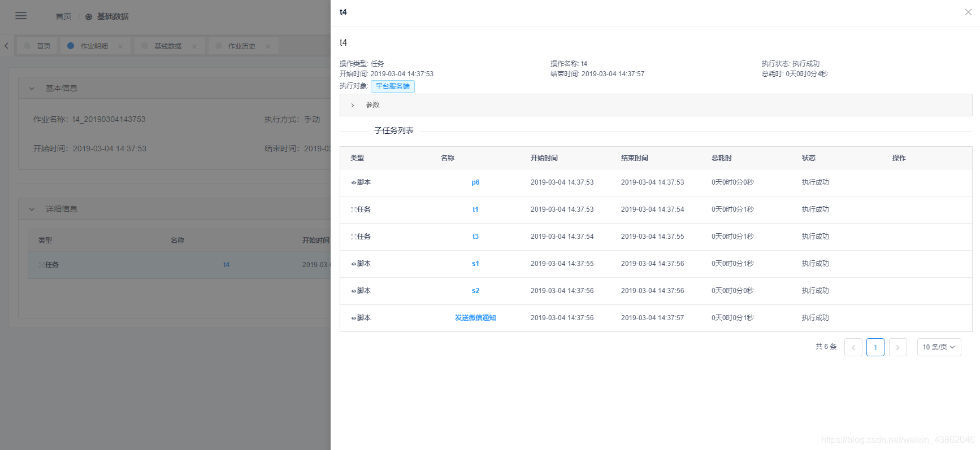Viewport: 980px width, 450px height.
Task: Expand the 参数 panel
Action: (x=656, y=105)
